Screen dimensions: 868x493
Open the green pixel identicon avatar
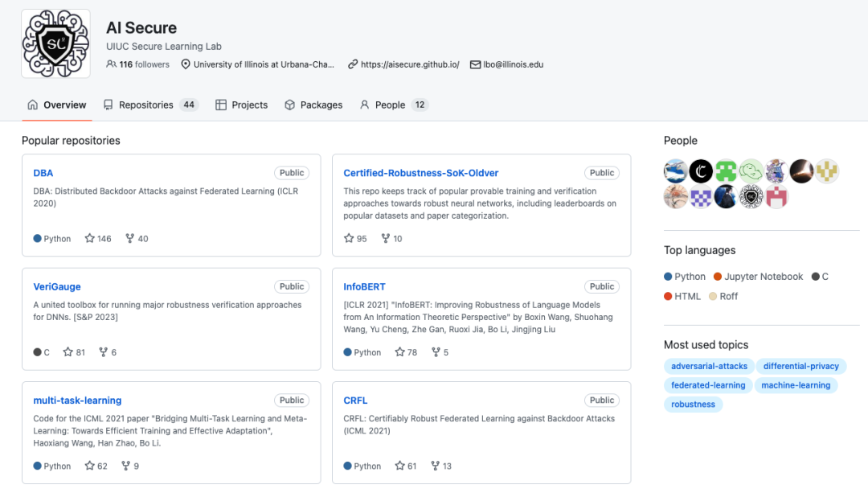tap(726, 171)
